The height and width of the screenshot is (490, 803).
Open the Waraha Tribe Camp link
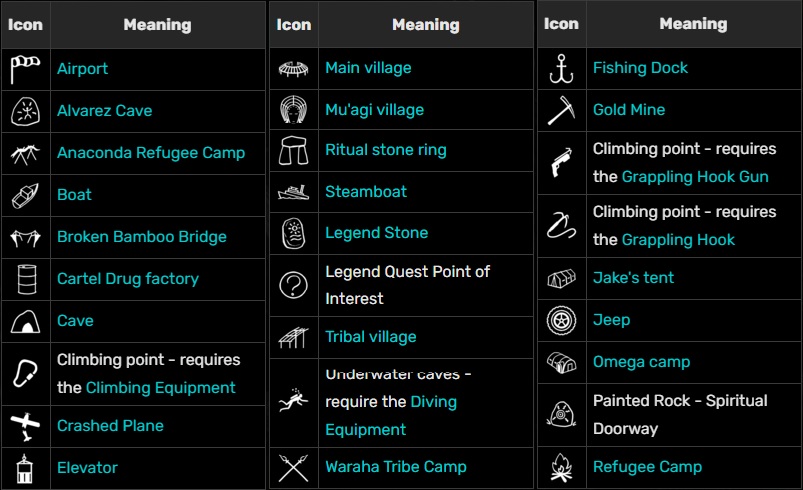[395, 467]
